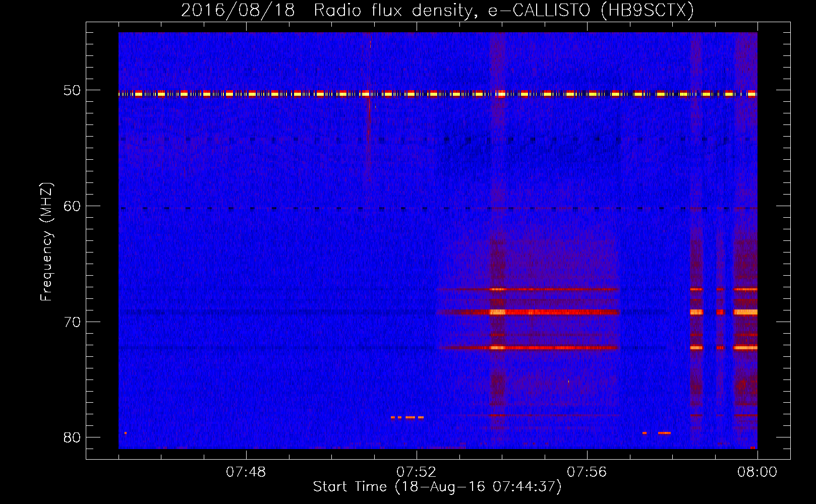The image size is (816, 504).
Task: Click the 07:56 time tick label
Action: tap(587, 472)
